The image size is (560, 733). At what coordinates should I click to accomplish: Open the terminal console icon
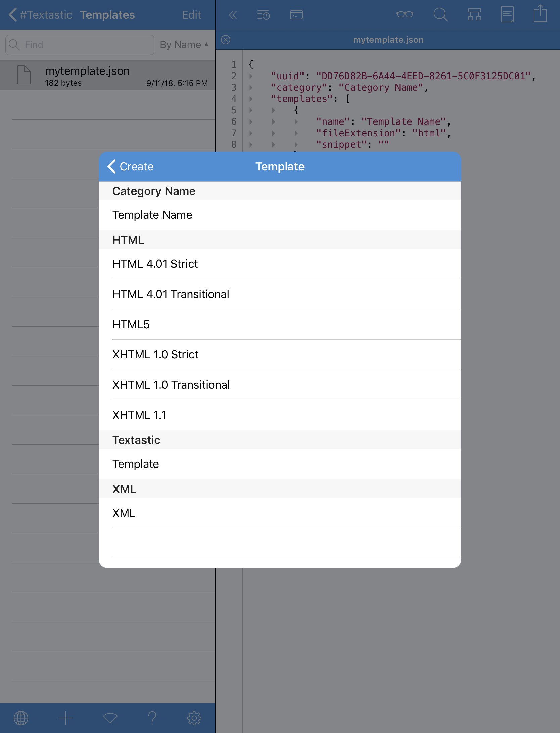coord(296,15)
